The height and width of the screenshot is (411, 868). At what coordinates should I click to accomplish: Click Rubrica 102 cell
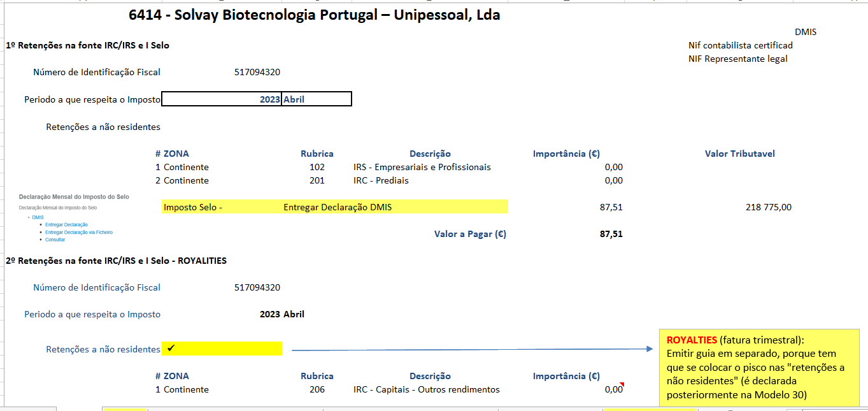(x=317, y=167)
